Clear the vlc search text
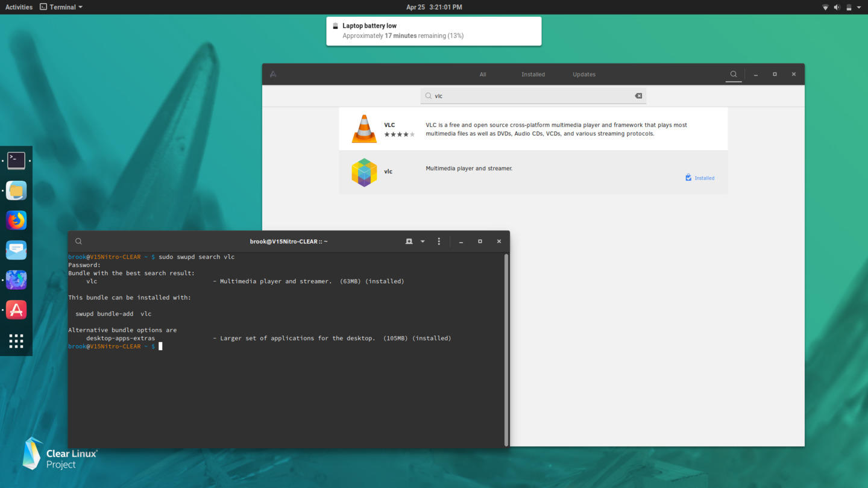The height and width of the screenshot is (488, 868). tap(638, 96)
